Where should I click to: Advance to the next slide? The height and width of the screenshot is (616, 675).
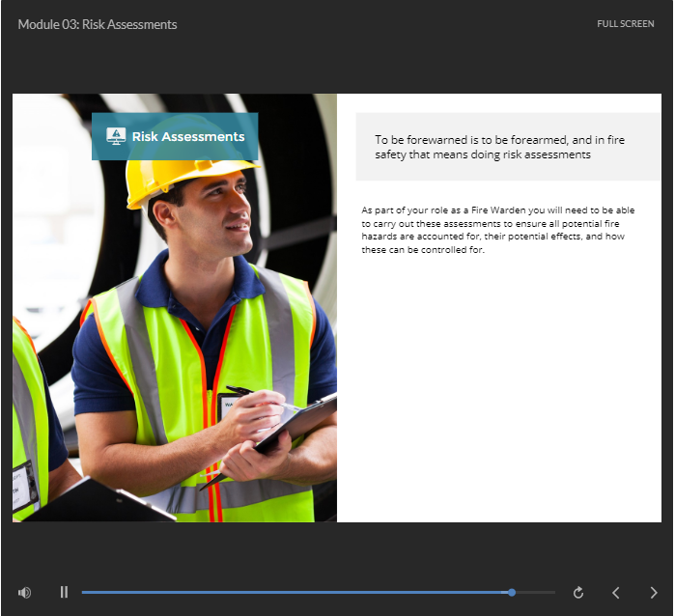[654, 593]
